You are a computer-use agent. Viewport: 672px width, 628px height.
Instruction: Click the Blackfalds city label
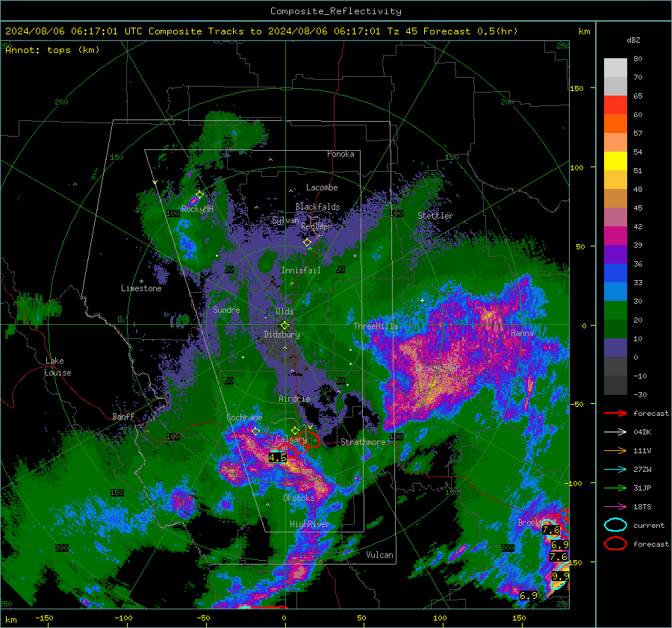317,207
